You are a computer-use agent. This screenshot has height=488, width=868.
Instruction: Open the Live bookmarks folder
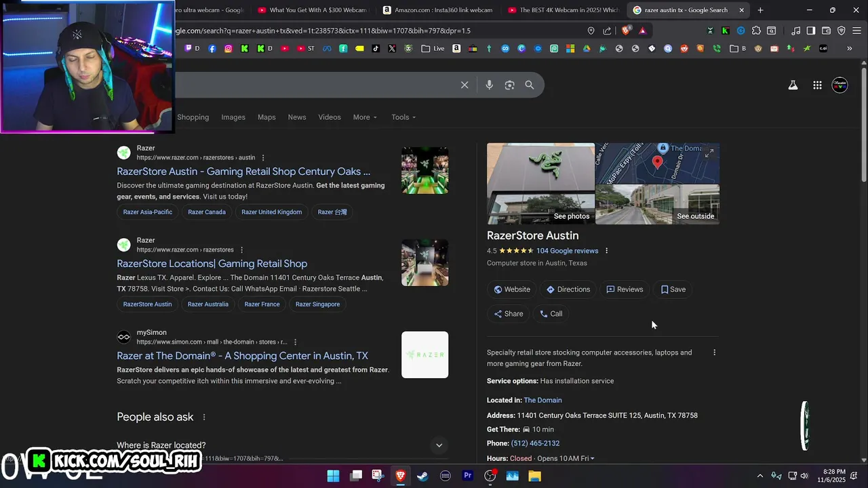[x=433, y=48]
